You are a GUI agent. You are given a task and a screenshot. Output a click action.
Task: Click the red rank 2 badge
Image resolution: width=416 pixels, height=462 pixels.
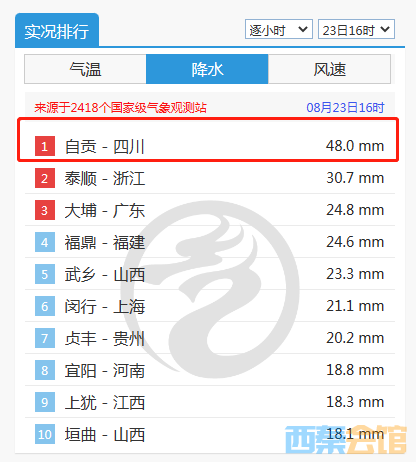pyautogui.click(x=45, y=178)
